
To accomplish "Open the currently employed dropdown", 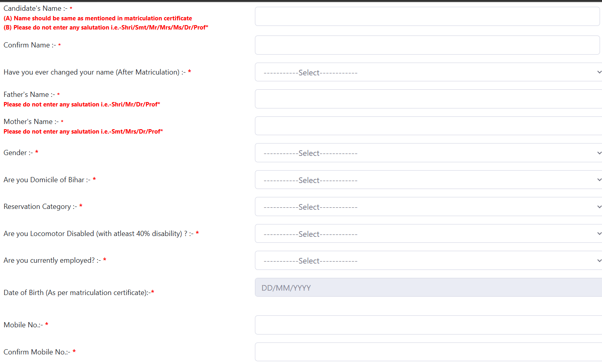I will pyautogui.click(x=427, y=260).
